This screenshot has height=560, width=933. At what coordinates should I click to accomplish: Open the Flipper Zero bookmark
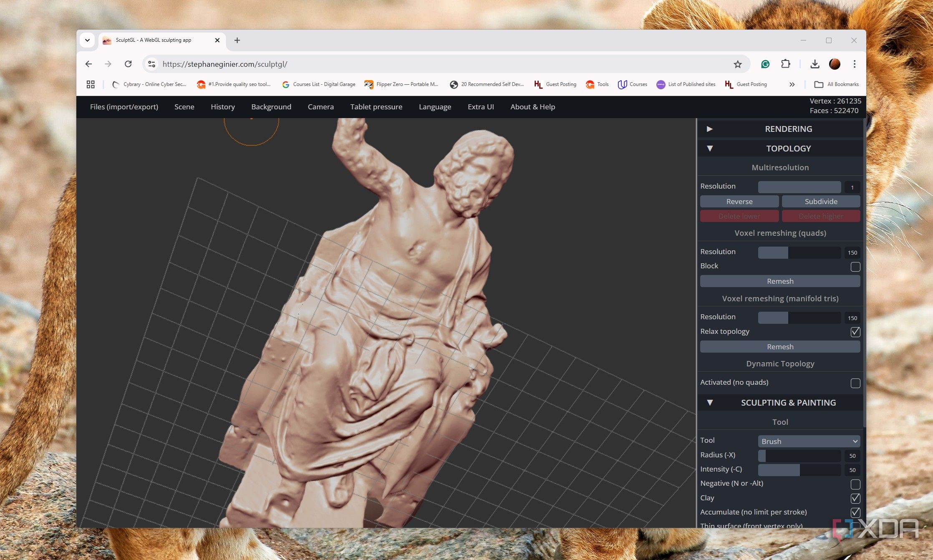(x=401, y=84)
